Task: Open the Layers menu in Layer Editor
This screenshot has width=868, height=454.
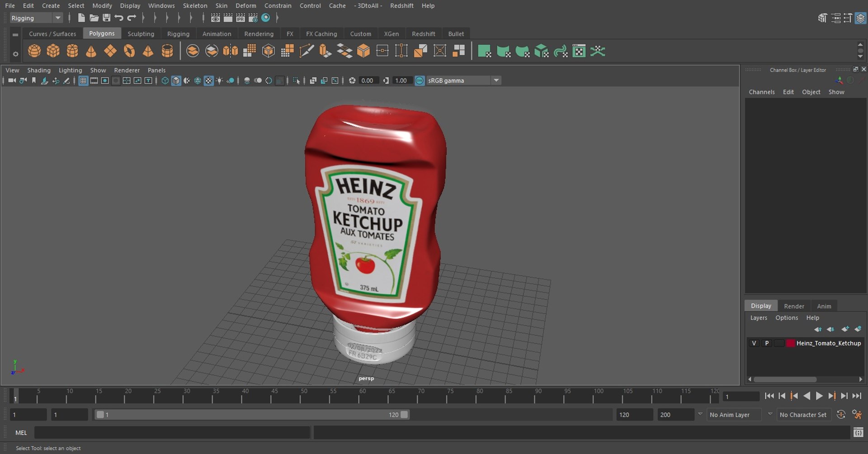Action: click(759, 318)
